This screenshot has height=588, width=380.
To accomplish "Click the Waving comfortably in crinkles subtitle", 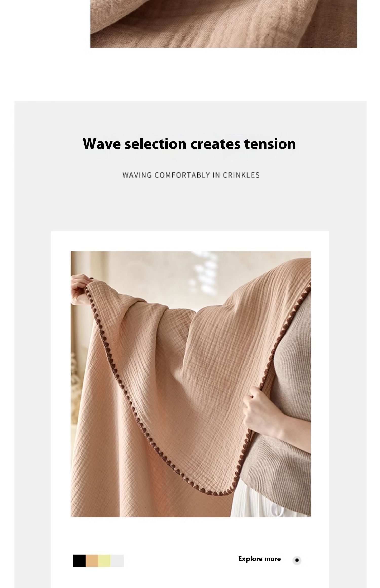I will pyautogui.click(x=191, y=175).
